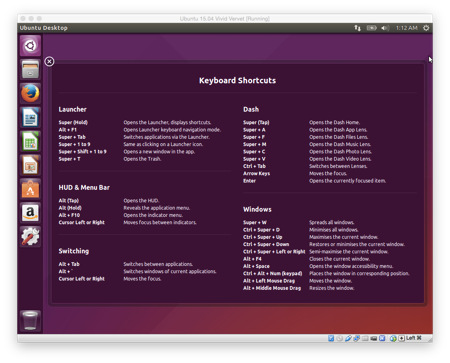Viewport: 450px width, 363px height.
Task: Click the 'Super (Hold)' shortcut label
Action: pos(73,122)
